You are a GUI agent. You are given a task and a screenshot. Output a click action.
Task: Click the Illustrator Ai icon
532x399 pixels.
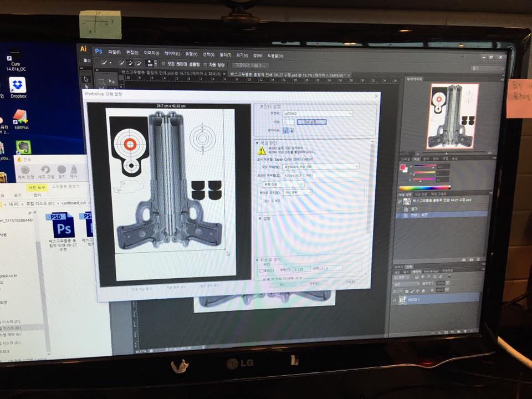(x=83, y=49)
